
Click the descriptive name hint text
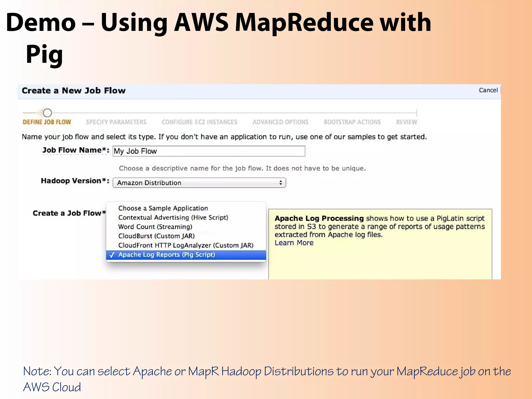pyautogui.click(x=242, y=168)
